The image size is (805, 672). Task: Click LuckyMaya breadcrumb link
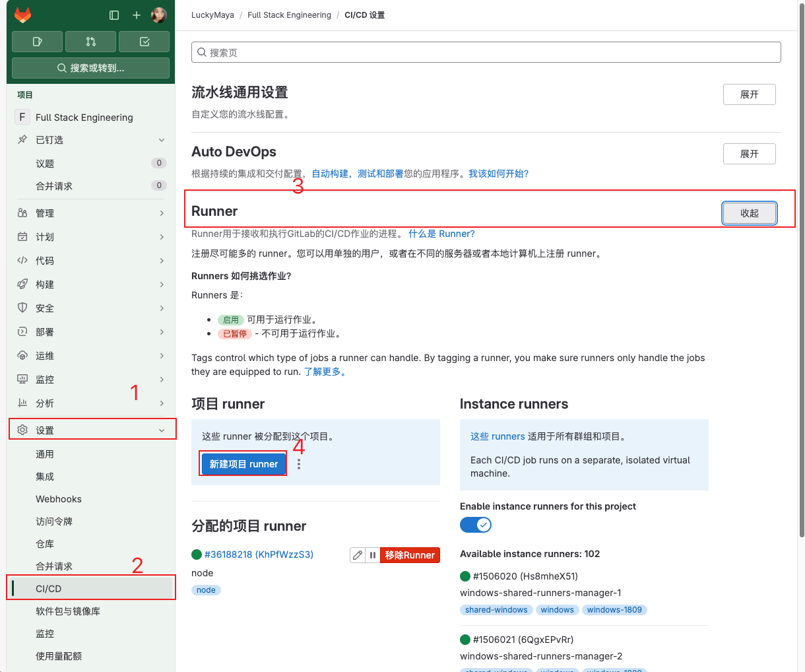click(x=212, y=15)
